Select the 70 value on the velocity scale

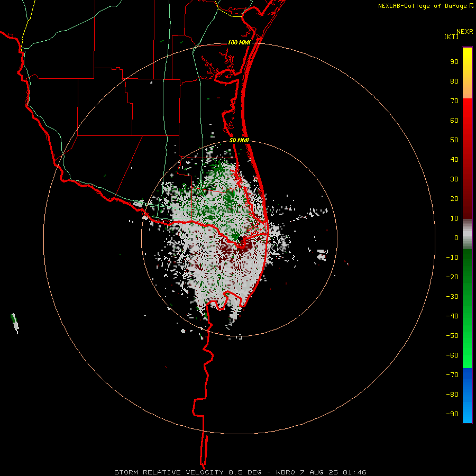pos(454,101)
